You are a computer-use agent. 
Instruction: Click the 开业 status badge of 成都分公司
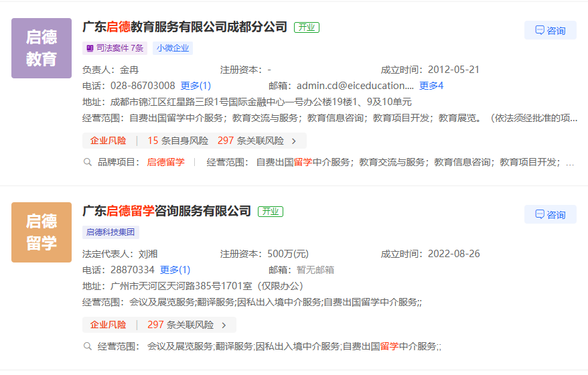point(307,27)
